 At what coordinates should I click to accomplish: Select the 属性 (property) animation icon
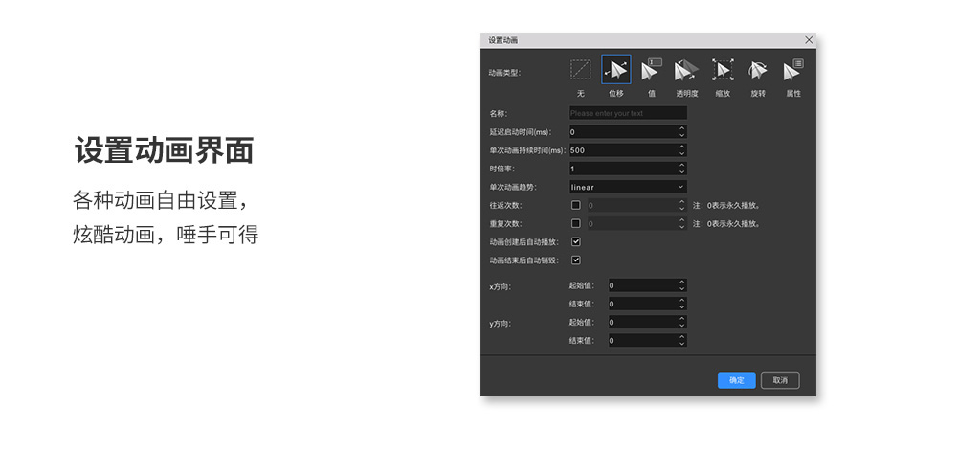click(792, 70)
